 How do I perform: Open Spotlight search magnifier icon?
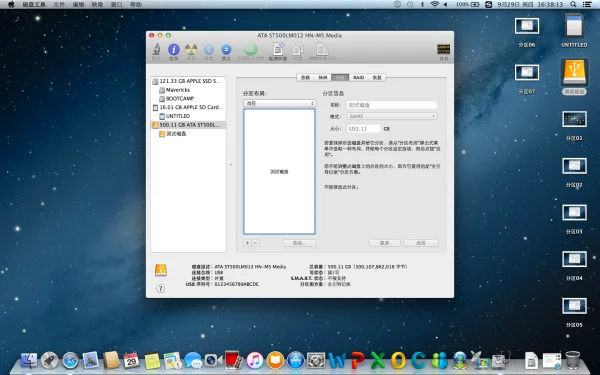pyautogui.click(x=573, y=5)
